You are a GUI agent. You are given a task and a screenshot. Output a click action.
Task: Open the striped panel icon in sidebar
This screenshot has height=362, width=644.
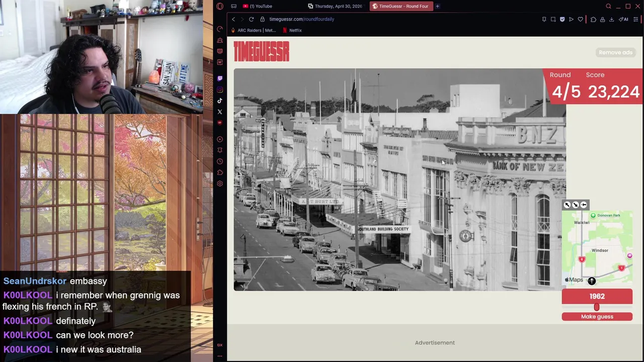point(220,51)
